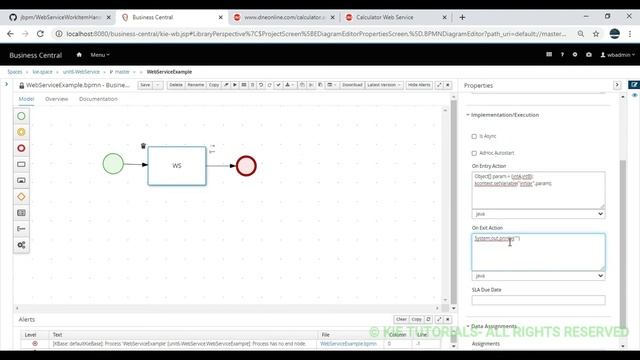Click the Save button
The width and height of the screenshot is (640, 360).
click(145, 85)
